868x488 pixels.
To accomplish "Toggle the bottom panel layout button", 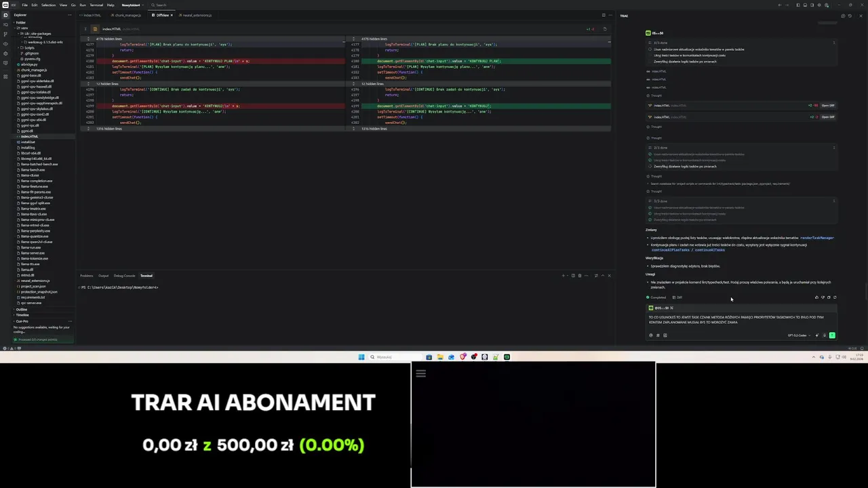I will tap(804, 5).
